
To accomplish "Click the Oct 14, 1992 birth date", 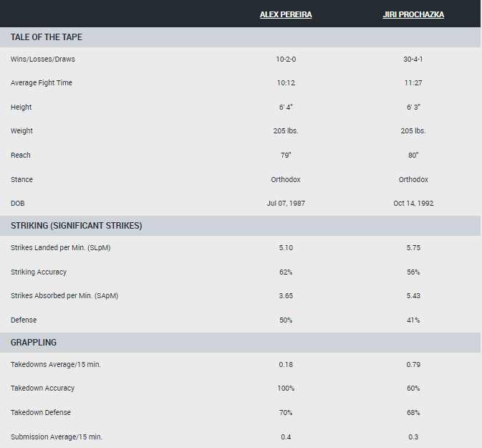I will click(412, 204).
